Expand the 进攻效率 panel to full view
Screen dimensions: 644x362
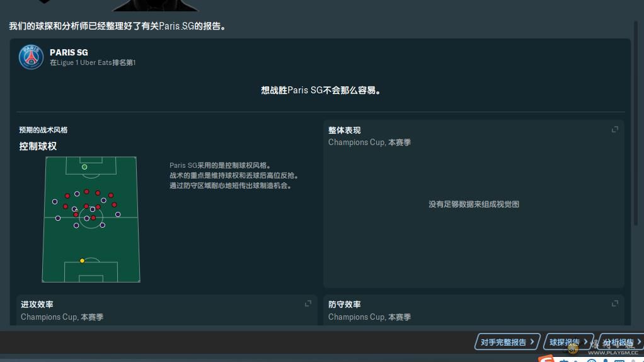point(308,303)
